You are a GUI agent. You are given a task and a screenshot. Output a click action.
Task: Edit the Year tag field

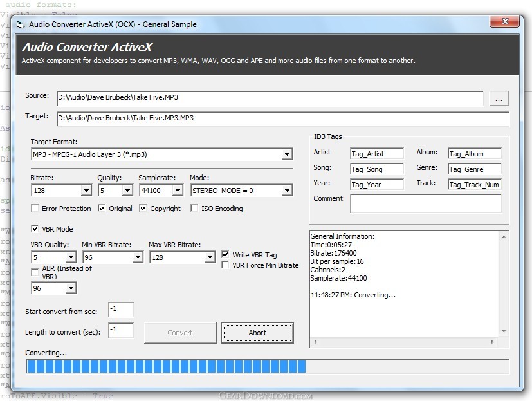[377, 185]
